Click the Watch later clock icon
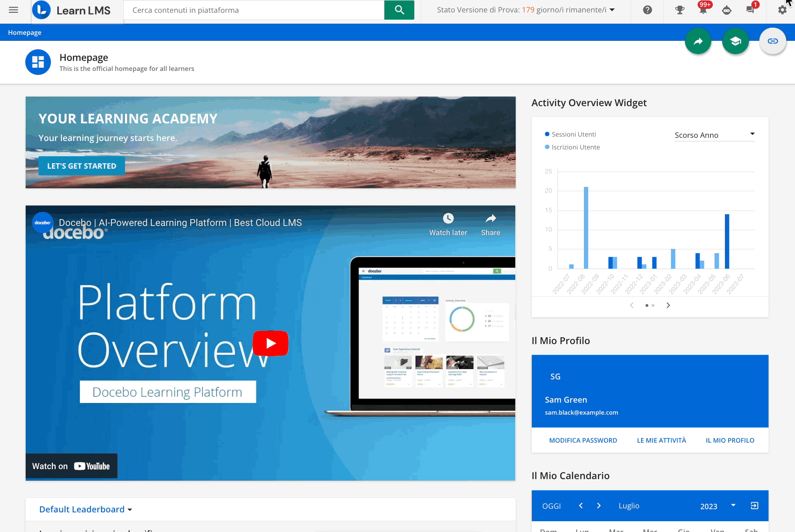Screen dimensions: 795x532 tap(448, 219)
